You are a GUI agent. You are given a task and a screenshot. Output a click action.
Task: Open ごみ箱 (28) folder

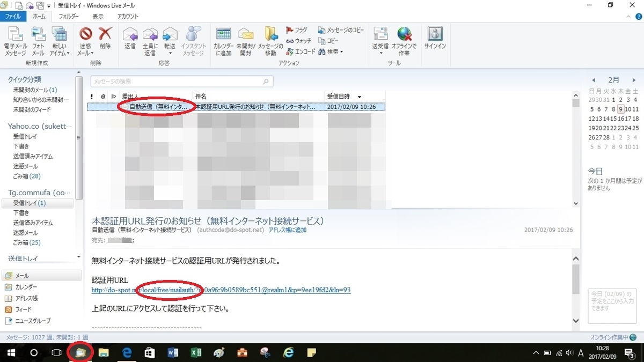27,176
